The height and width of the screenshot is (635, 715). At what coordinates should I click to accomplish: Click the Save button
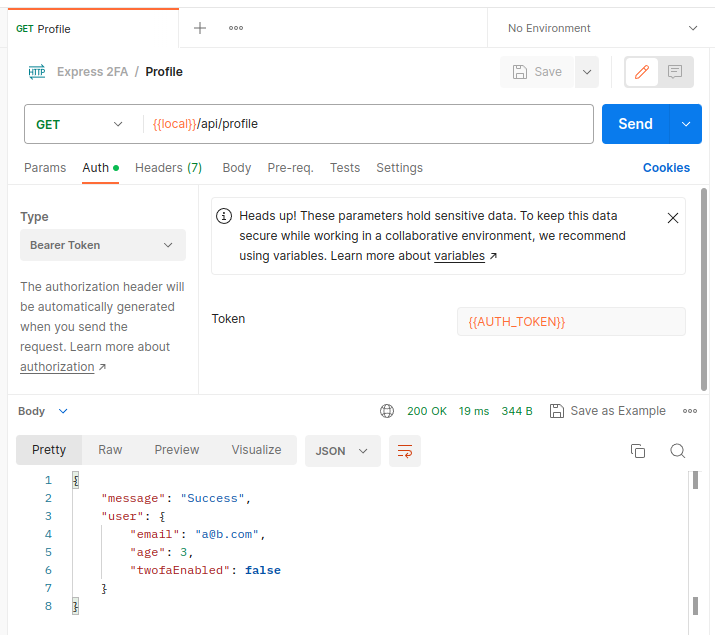click(537, 72)
